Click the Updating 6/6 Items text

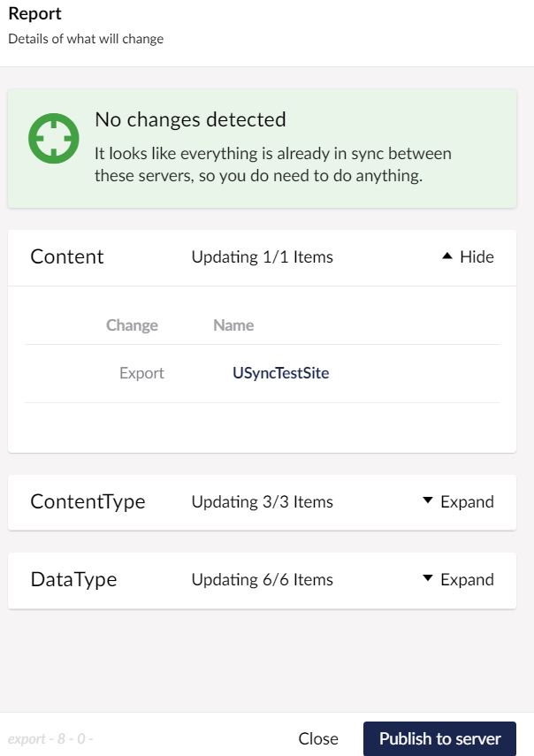[x=263, y=579]
